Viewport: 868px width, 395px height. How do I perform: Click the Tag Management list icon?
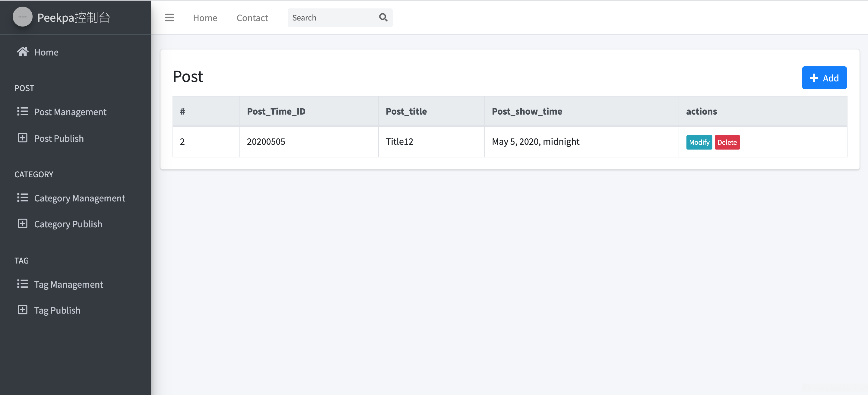point(23,284)
